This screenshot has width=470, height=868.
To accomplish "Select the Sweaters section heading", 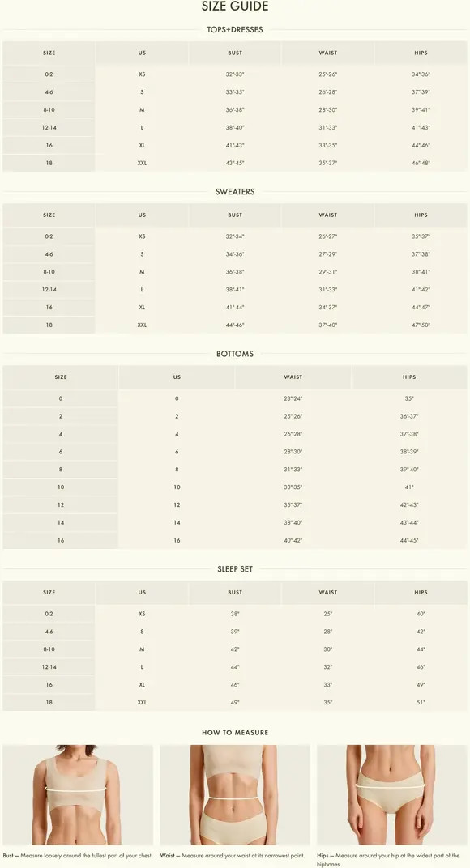I will point(235,192).
